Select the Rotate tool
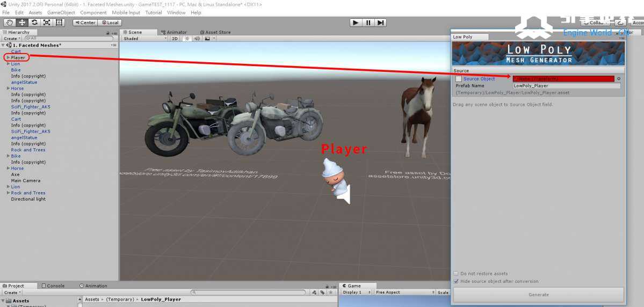This screenshot has height=307, width=644. (34, 23)
